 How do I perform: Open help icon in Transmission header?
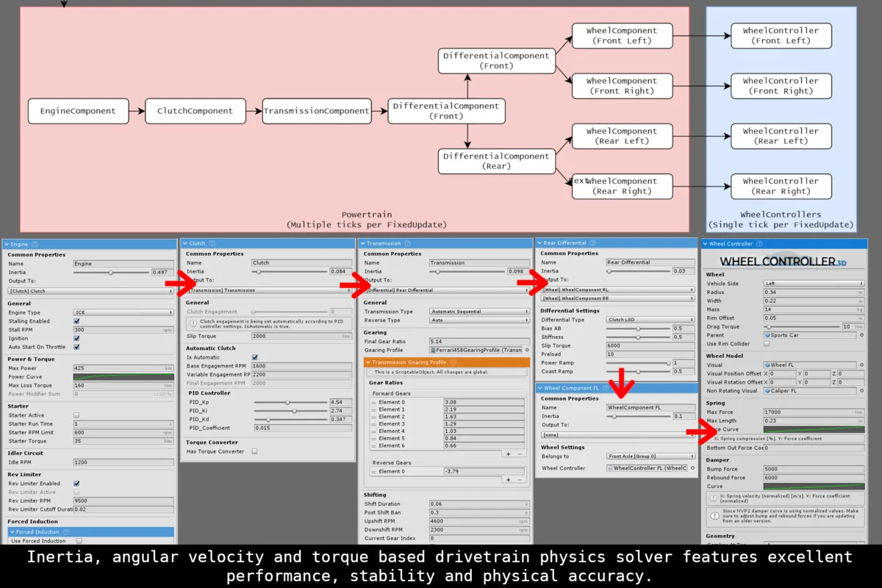(x=409, y=243)
